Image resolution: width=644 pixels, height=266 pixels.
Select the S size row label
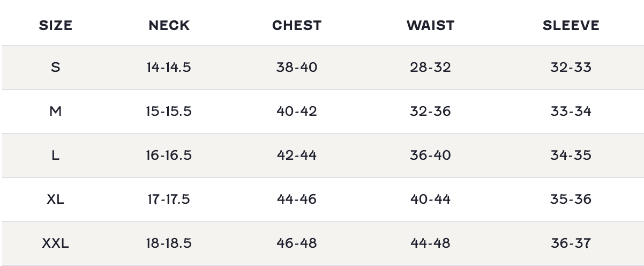click(x=55, y=68)
